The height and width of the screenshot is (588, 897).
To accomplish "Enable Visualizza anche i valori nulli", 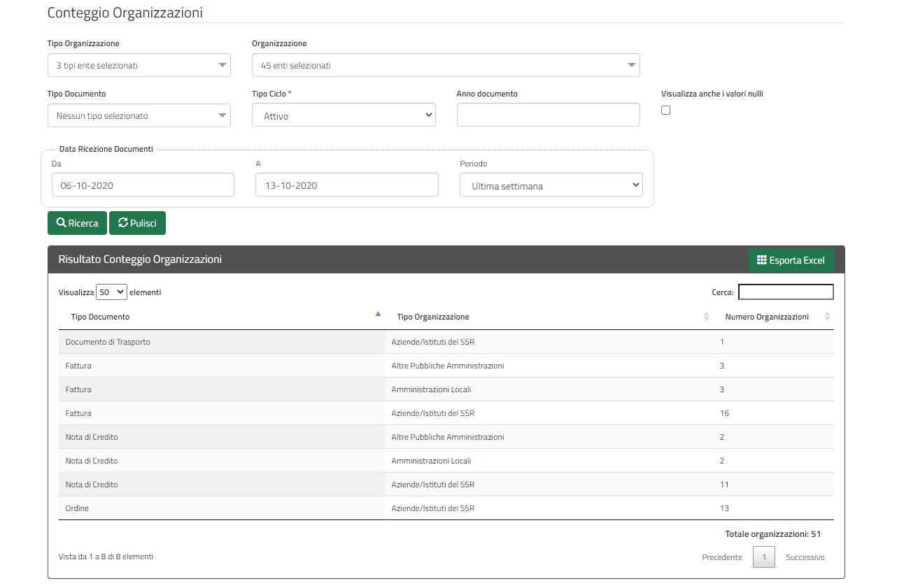I will point(665,110).
